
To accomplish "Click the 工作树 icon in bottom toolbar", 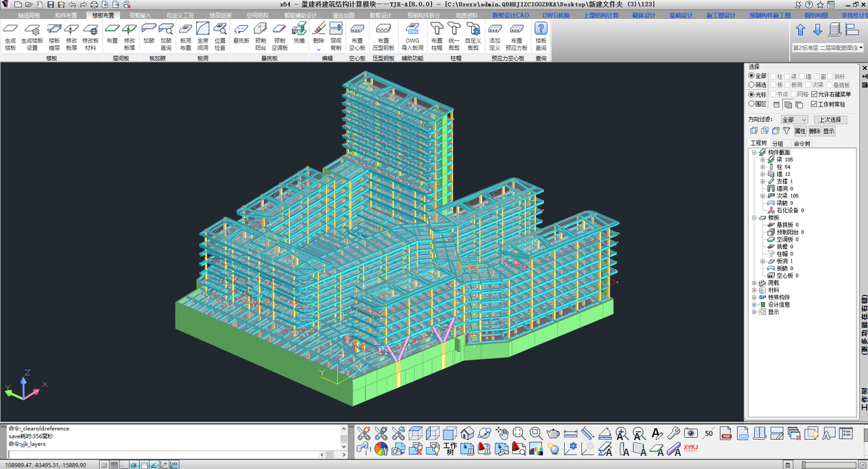I will (x=450, y=449).
